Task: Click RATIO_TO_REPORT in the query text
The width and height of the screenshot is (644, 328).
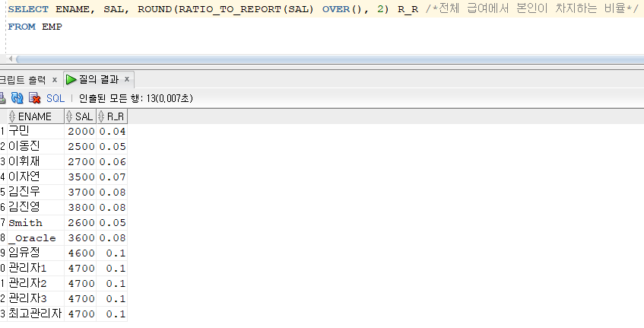Action: pyautogui.click(x=230, y=9)
